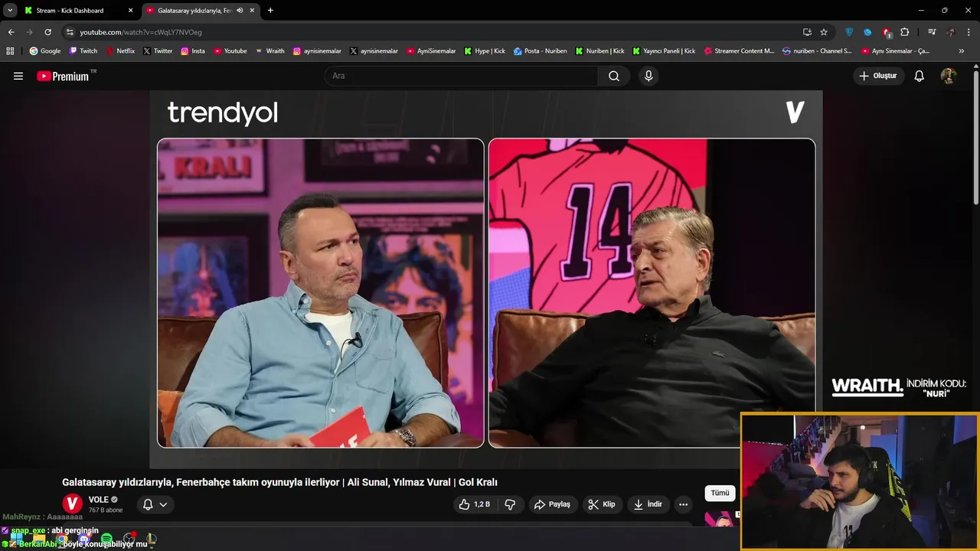Viewport: 980px width, 551px height.
Task: Open the YouTube guide hamburger menu
Action: [18, 76]
